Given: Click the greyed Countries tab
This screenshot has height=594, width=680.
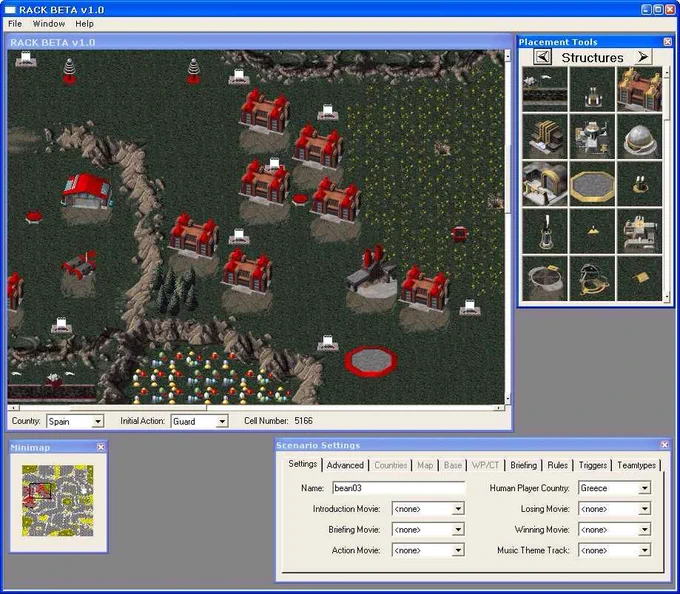Looking at the screenshot, I should click(390, 465).
